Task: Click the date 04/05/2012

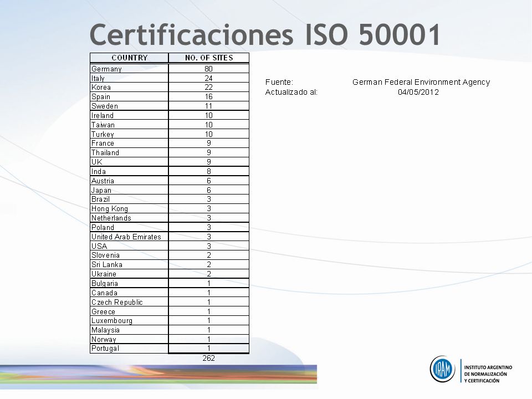Action: [x=418, y=92]
